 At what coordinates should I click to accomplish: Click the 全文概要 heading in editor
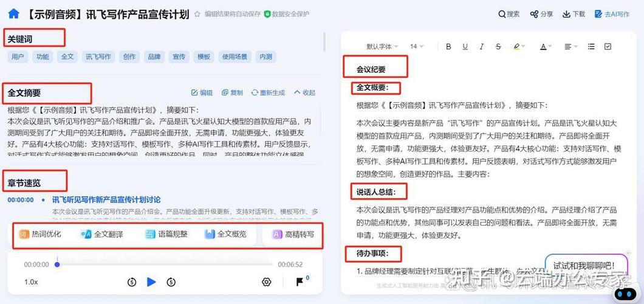click(x=372, y=87)
